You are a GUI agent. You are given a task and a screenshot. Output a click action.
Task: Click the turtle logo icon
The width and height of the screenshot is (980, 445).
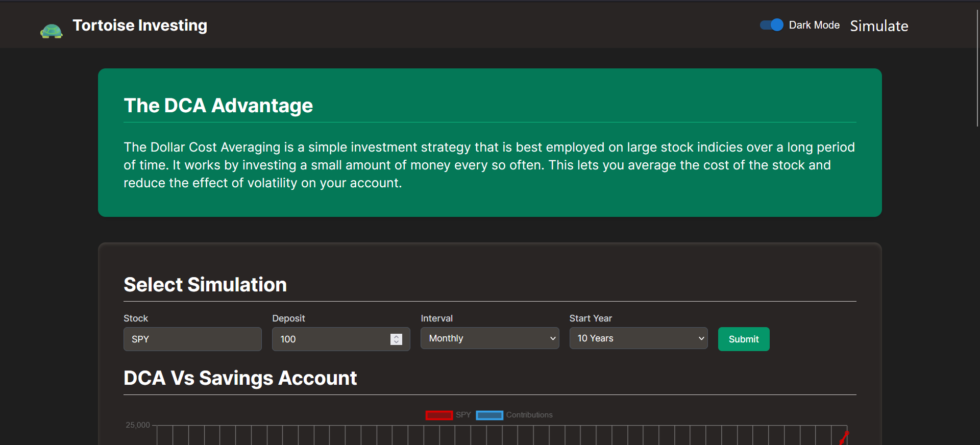pos(51,31)
